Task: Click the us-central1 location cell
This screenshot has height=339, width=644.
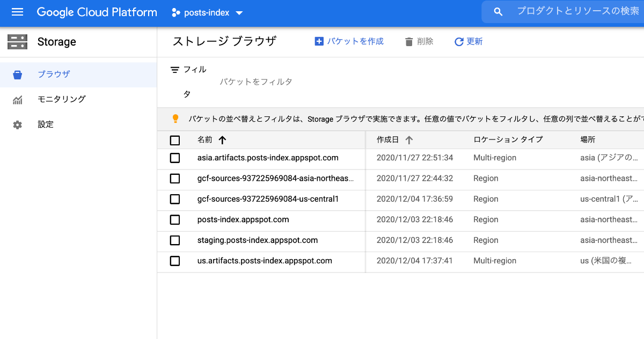Action: (x=609, y=199)
